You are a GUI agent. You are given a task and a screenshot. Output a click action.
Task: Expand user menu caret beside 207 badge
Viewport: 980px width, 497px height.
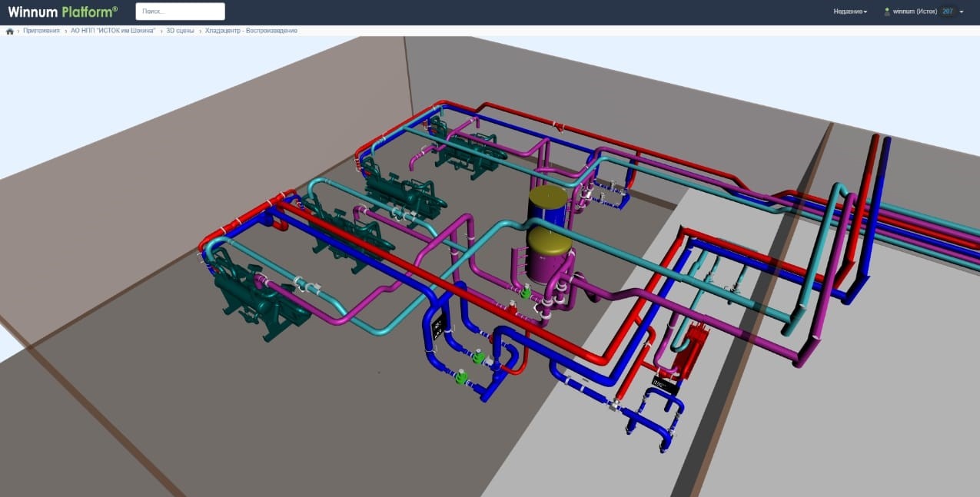(x=962, y=12)
